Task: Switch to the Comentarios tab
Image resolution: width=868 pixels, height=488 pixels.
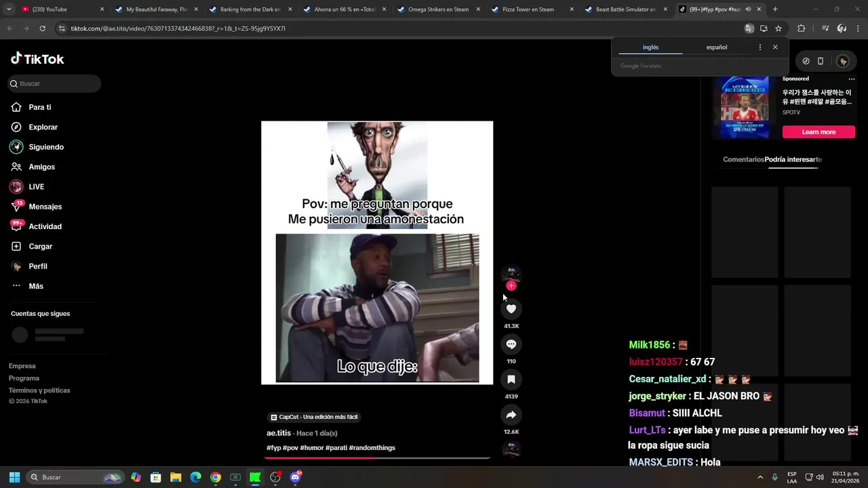Action: click(x=743, y=159)
